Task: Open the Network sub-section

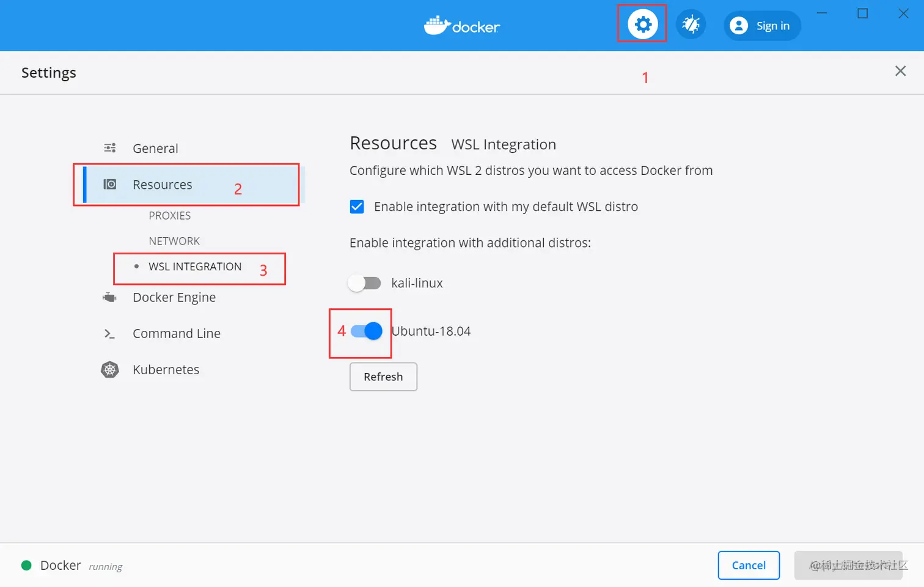Action: 174,241
